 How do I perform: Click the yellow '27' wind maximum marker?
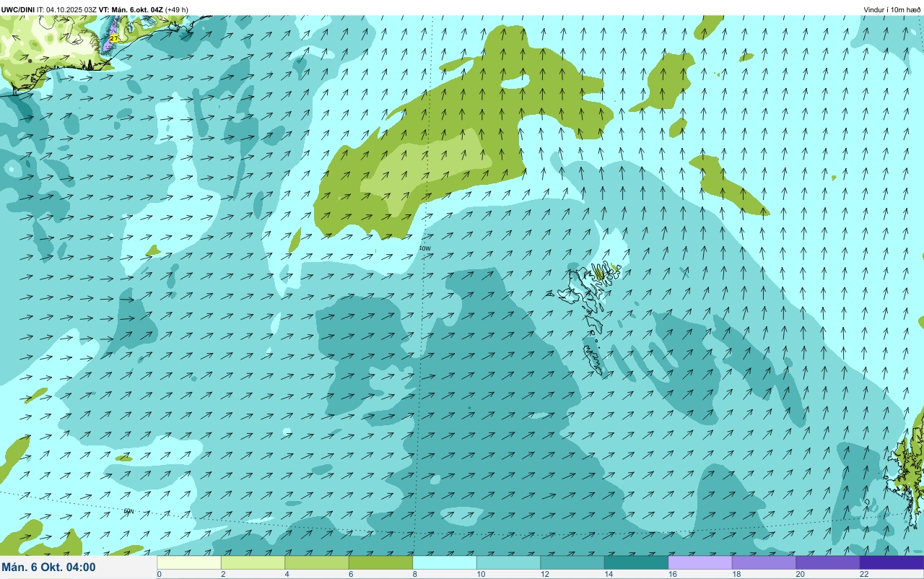point(114,38)
